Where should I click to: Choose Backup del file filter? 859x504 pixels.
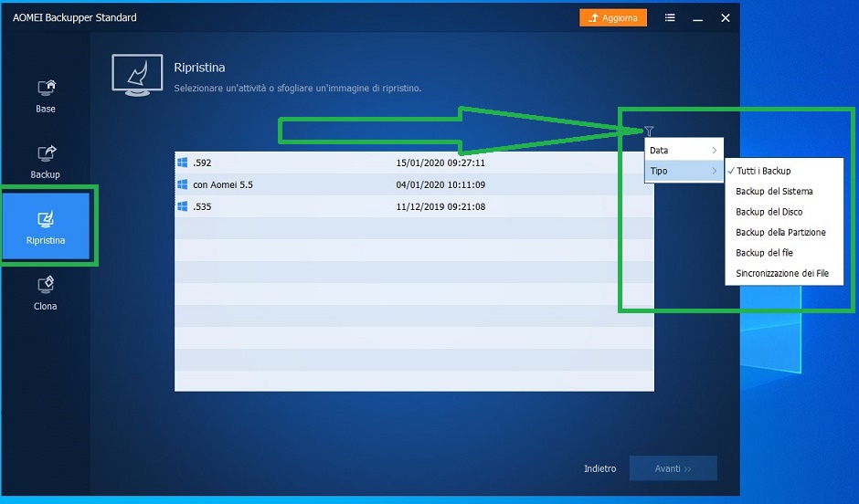pyautogui.click(x=784, y=253)
